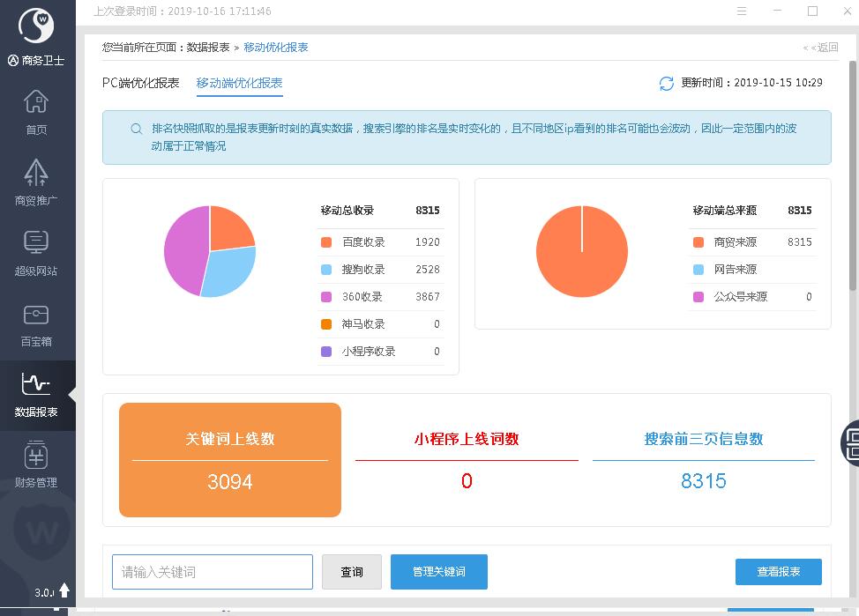This screenshot has width=859, height=616.
Task: Switch to the PC端优化报表 tab
Action: (x=141, y=83)
